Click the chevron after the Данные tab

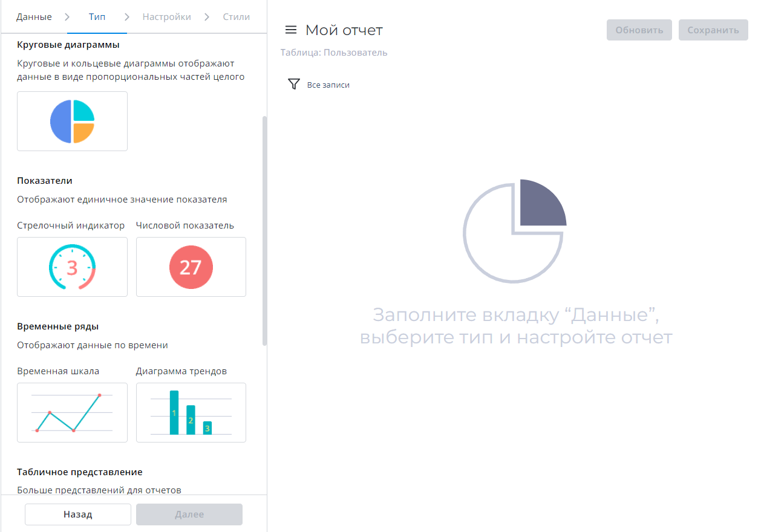coord(67,17)
